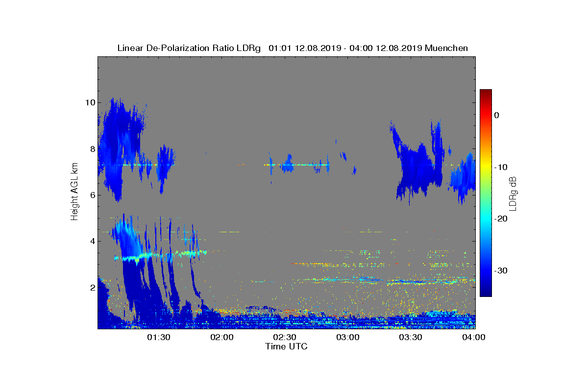Click the '01:30' time tick label
Viewport: 588px width, 392px height.
[x=159, y=337]
